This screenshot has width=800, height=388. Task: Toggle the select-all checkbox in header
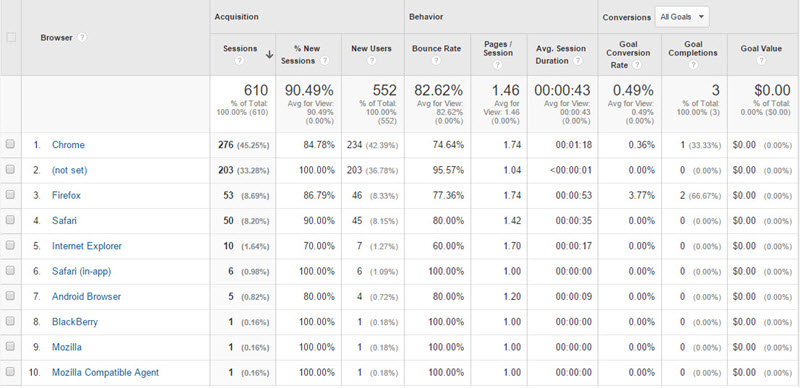pyautogui.click(x=11, y=37)
